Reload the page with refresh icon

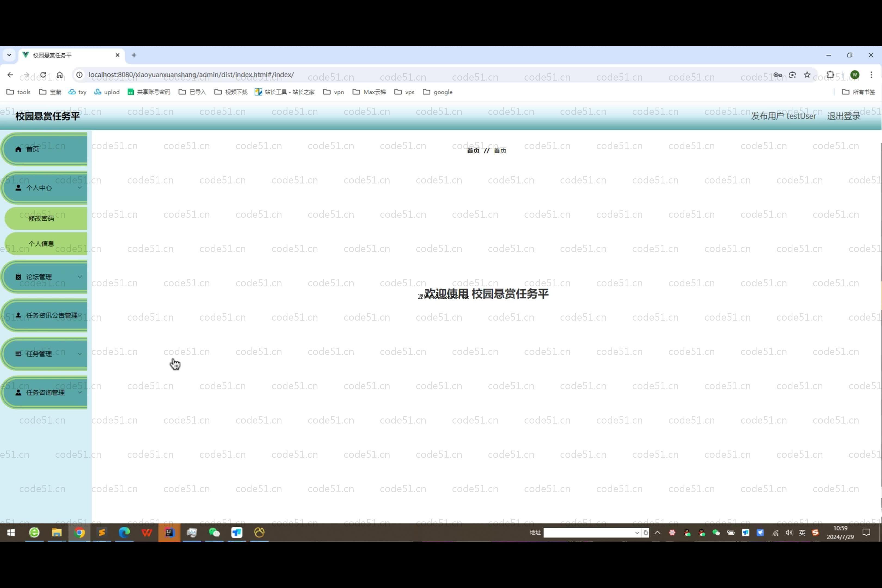43,75
